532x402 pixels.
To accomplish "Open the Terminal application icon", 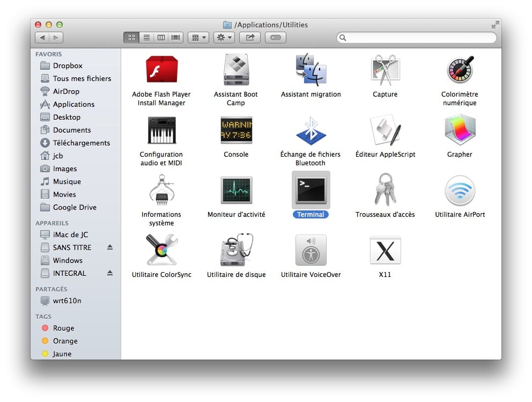I will point(311,191).
